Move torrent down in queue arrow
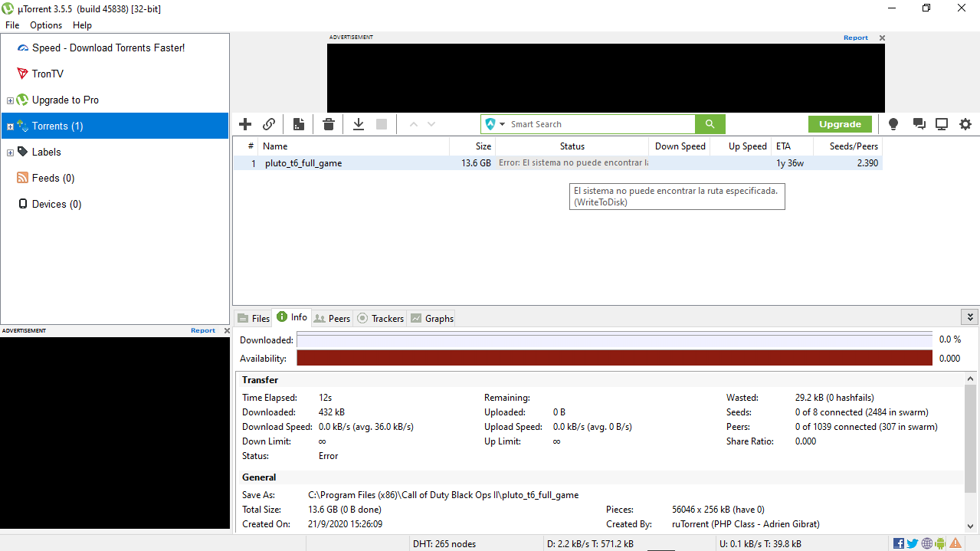Image resolution: width=980 pixels, height=551 pixels. point(431,124)
